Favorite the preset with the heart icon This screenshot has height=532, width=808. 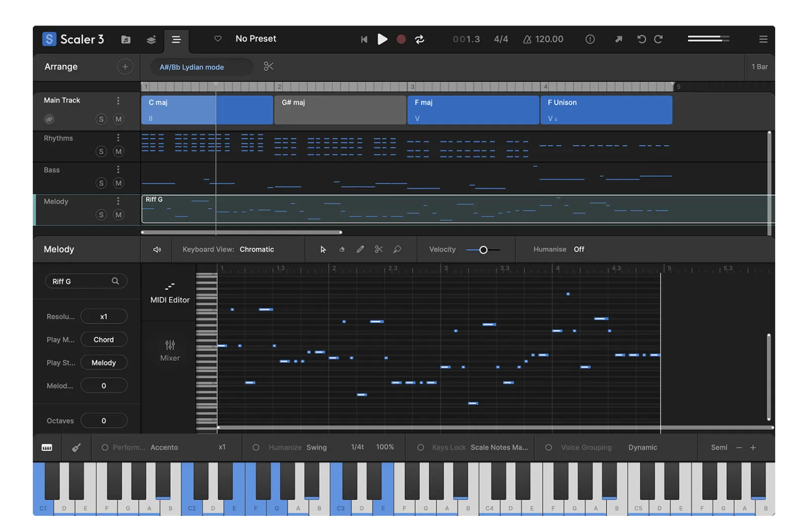218,38
